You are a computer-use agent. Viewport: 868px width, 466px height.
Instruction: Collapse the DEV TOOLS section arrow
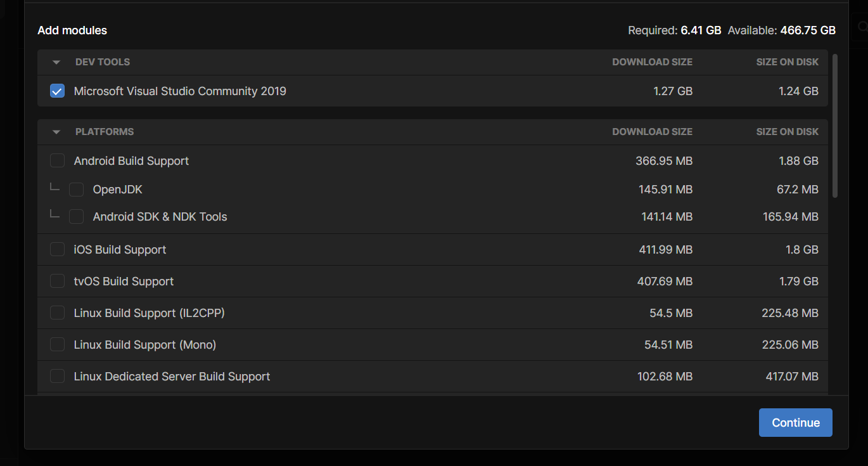click(56, 62)
